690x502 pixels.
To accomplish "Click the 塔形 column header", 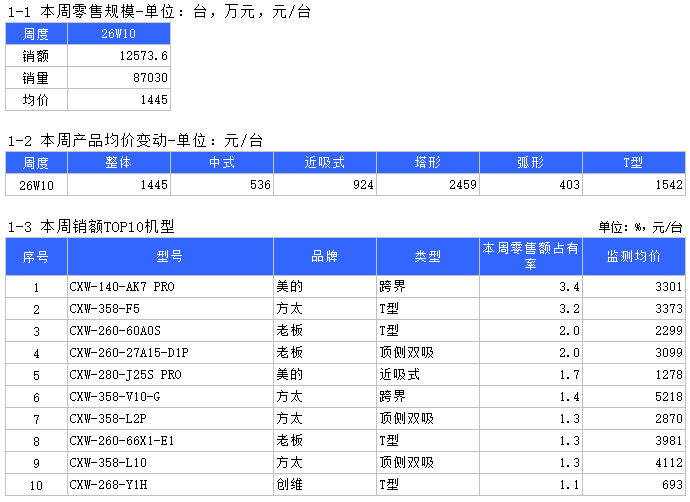I will (x=427, y=162).
